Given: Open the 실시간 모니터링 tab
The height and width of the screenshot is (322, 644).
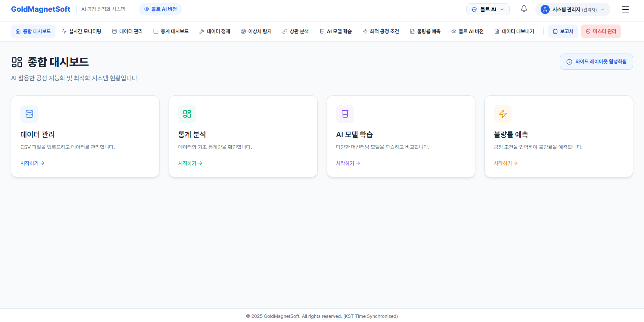Looking at the screenshot, I should [81, 31].
